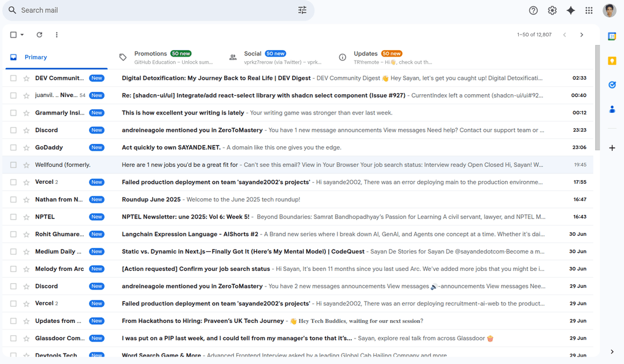Open Google Tasks in the side panel
The image size is (624, 364).
pos(612,84)
